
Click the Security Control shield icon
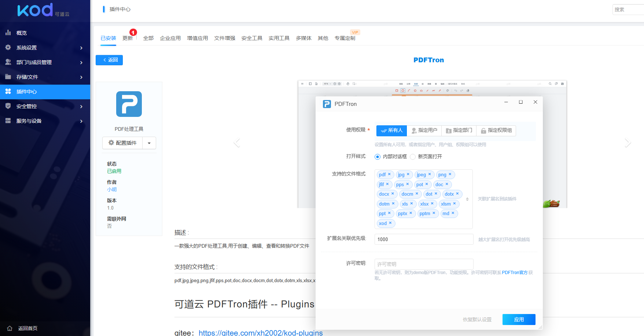coord(8,106)
